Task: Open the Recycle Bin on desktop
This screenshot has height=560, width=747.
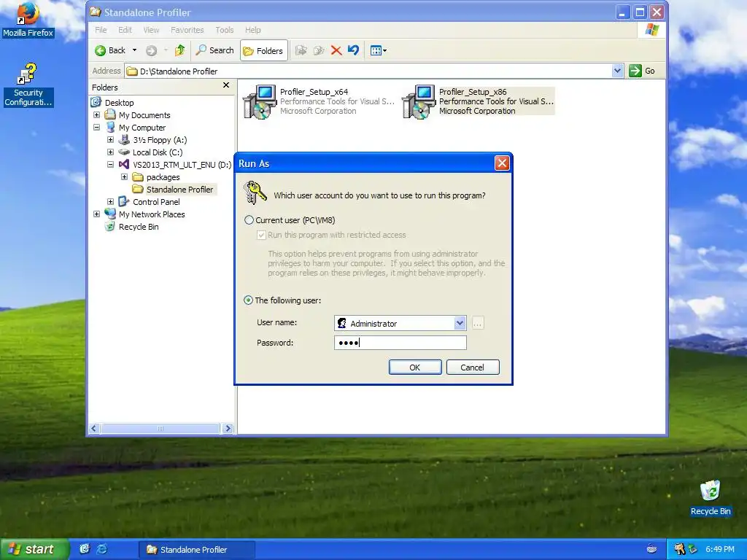Action: click(711, 497)
